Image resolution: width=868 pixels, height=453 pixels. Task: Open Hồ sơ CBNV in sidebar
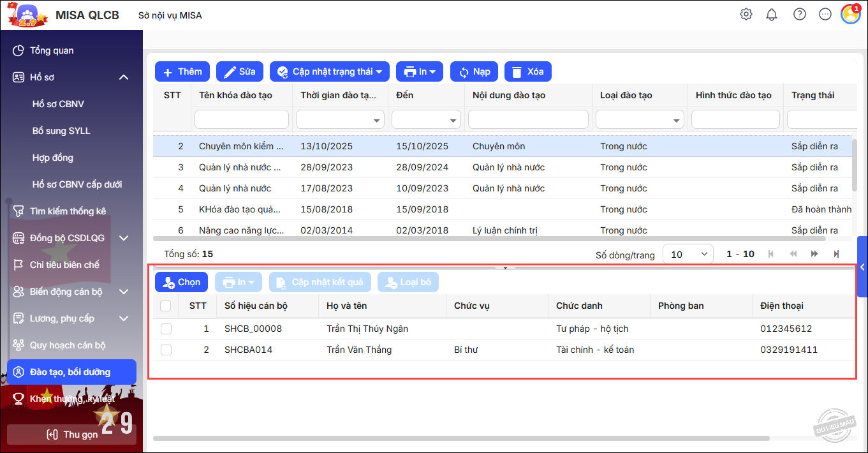point(58,104)
